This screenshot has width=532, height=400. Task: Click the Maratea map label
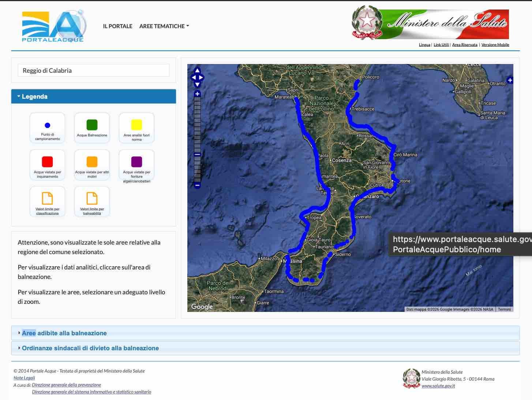pyautogui.click(x=283, y=97)
